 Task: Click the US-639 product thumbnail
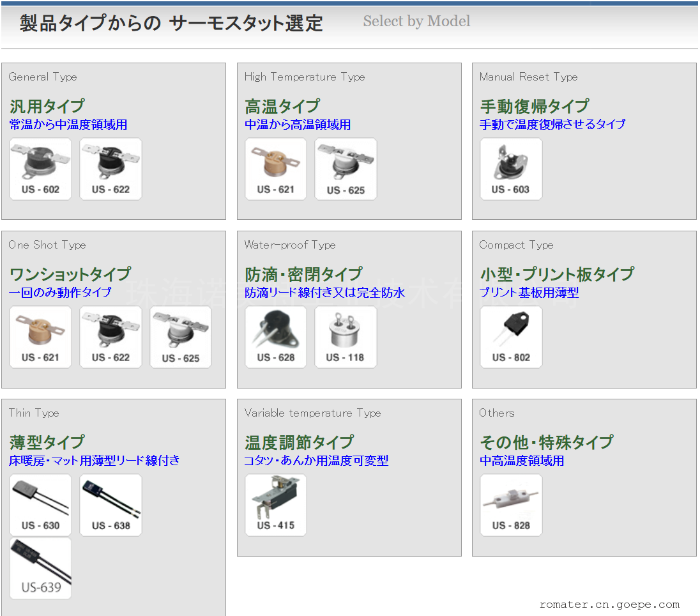tap(40, 568)
